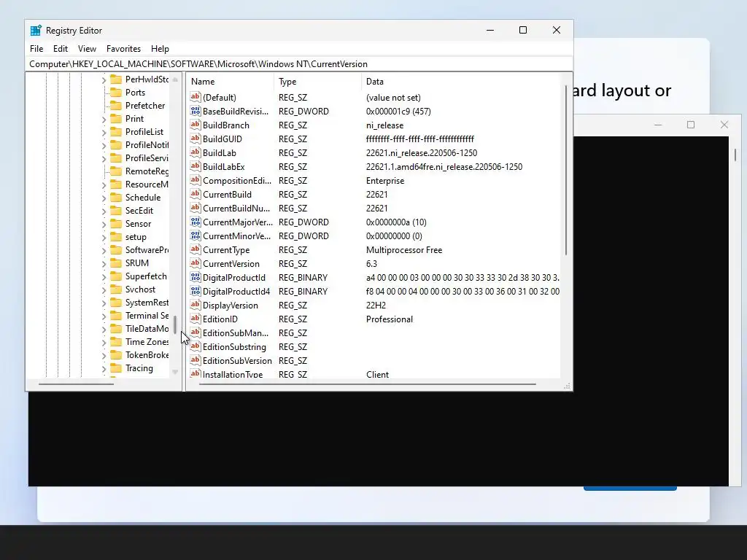
Task: Sort values by the Type column header
Action: click(318, 82)
